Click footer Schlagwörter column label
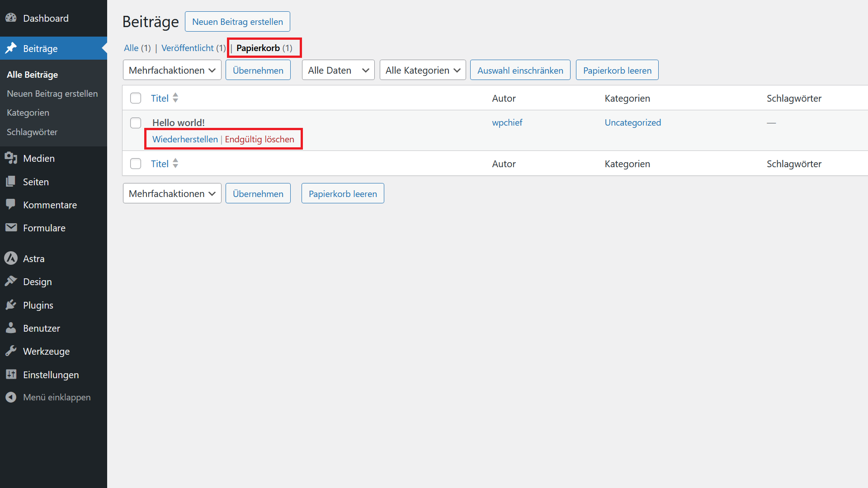The height and width of the screenshot is (488, 868). [794, 164]
